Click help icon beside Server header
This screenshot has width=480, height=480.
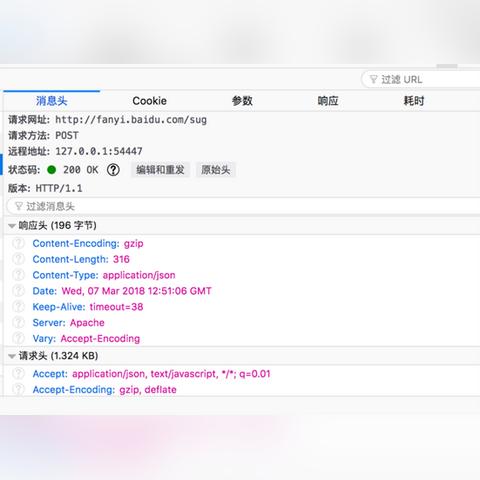[18, 322]
